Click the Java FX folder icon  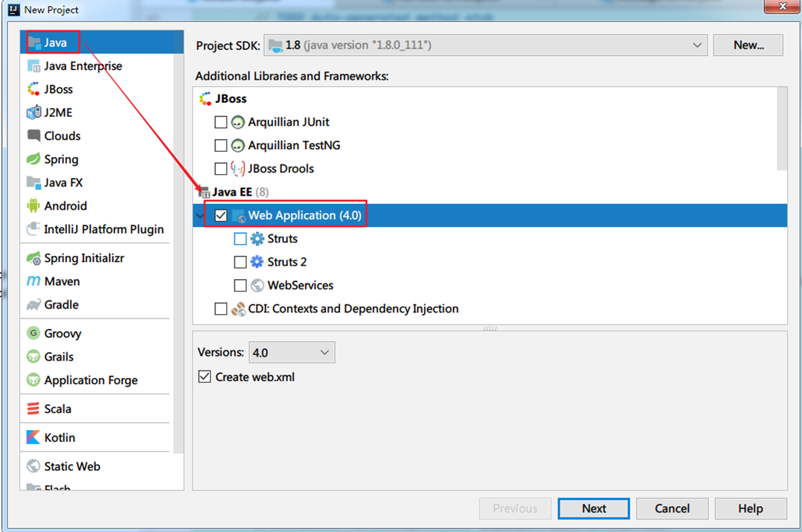point(33,182)
